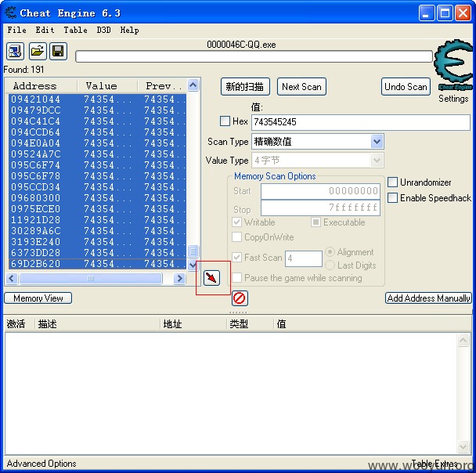Select the Alignment radio button

(330, 252)
